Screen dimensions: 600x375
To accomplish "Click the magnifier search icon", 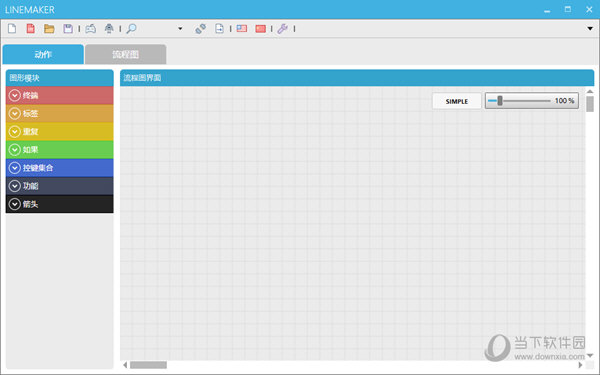I will coord(131,29).
